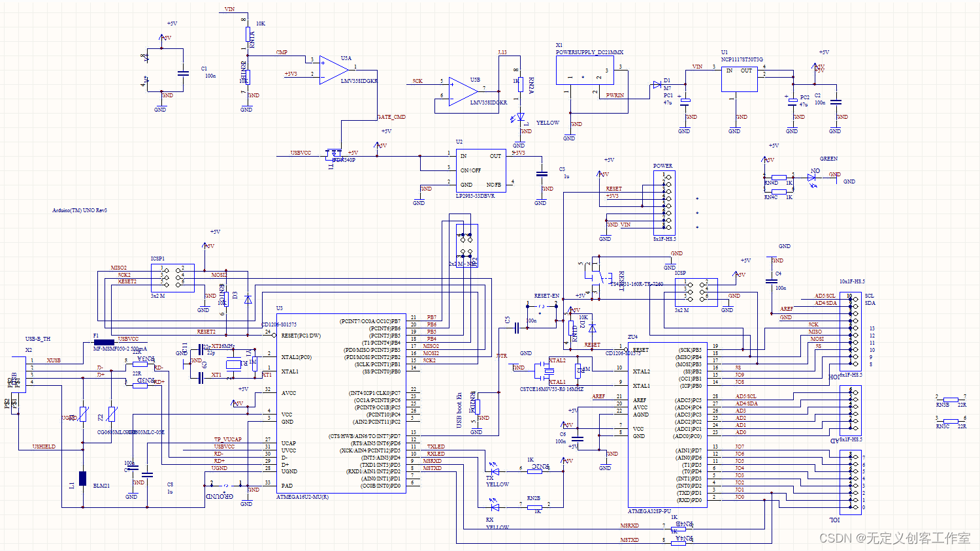Click the D1 M7 diode symbol
980x551 pixels.
click(x=657, y=85)
